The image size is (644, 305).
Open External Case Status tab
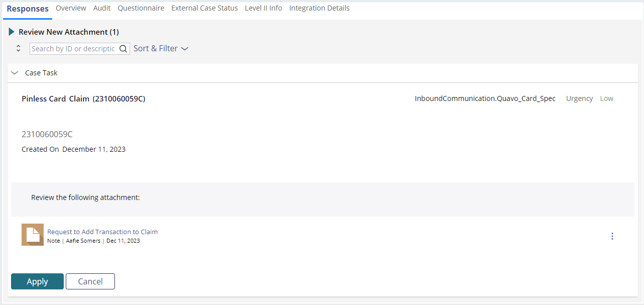(205, 8)
